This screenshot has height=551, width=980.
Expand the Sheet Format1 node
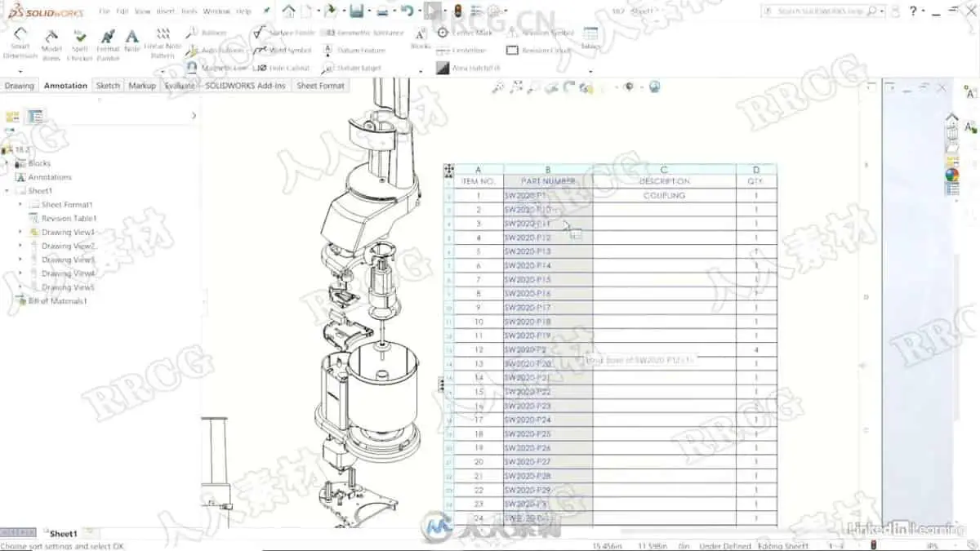tap(20, 205)
